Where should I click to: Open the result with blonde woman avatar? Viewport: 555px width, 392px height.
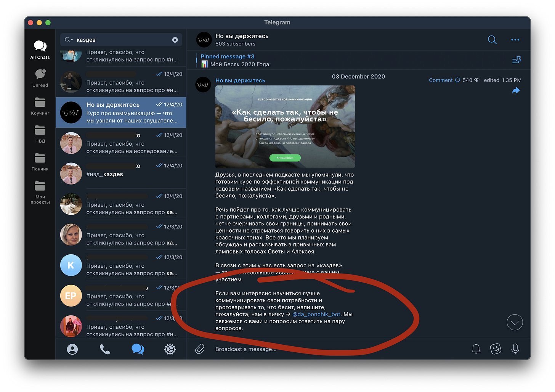121,235
